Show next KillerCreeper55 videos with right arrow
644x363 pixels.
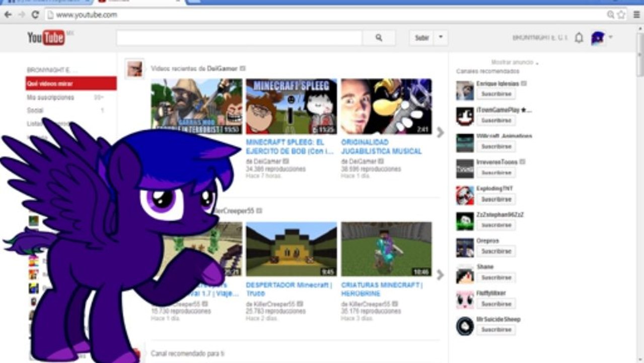pos(441,275)
